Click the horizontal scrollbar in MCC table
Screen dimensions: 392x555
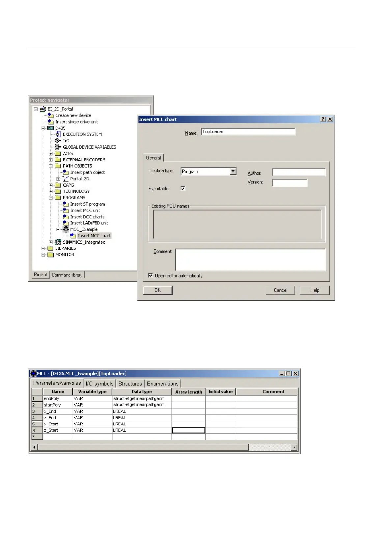coord(143,447)
